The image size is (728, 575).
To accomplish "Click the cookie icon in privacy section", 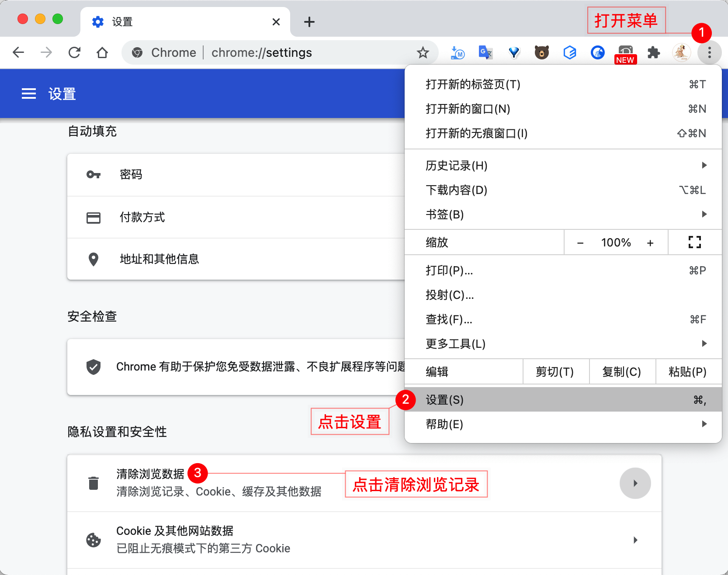I will (94, 540).
